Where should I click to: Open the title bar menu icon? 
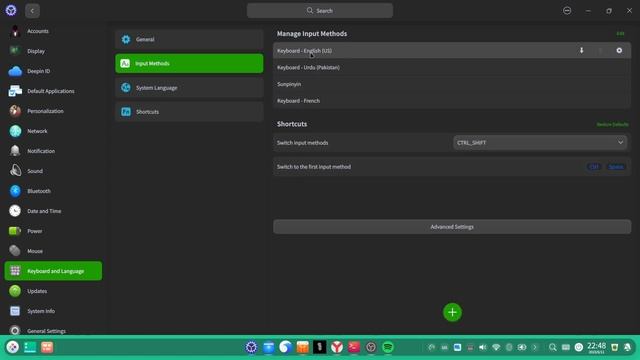[567, 11]
